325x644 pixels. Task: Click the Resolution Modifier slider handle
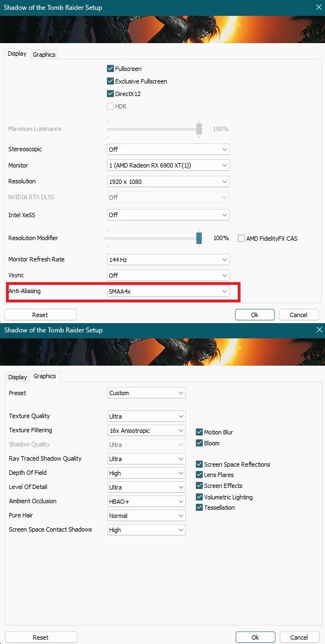pos(199,238)
